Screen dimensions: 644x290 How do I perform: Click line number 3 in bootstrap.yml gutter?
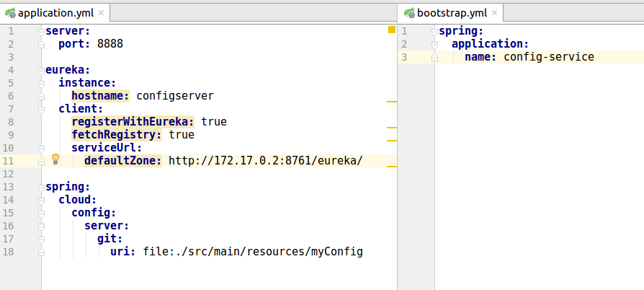405,57
